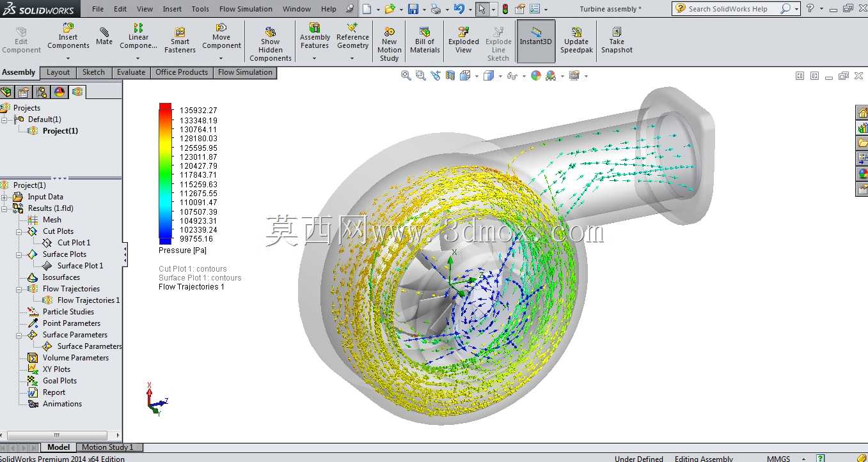Open SolidWorks Resources in the task pane

click(862, 113)
